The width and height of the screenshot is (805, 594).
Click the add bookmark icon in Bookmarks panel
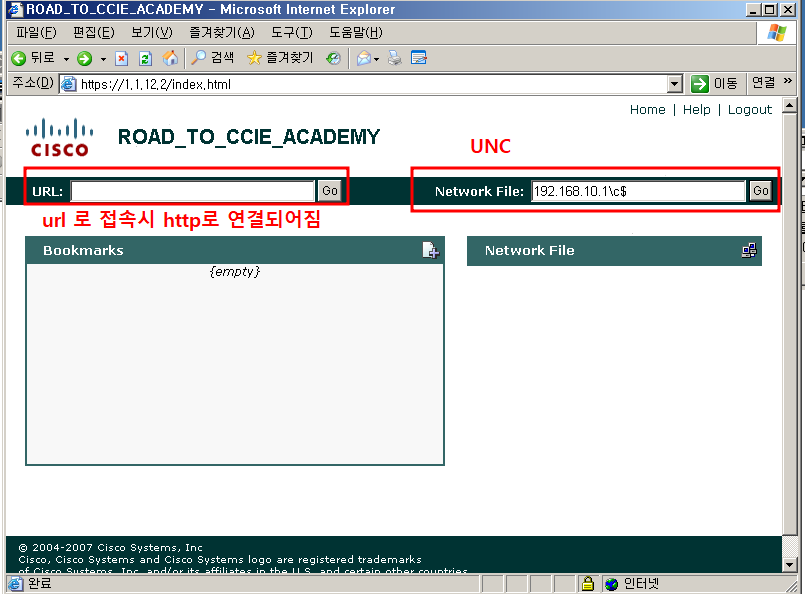(x=430, y=251)
